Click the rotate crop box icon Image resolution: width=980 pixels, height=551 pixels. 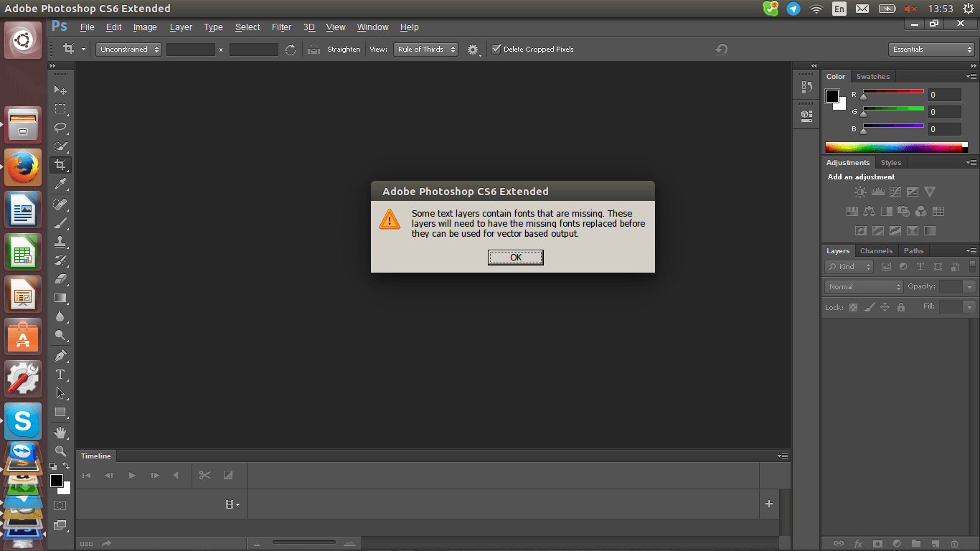(x=291, y=50)
